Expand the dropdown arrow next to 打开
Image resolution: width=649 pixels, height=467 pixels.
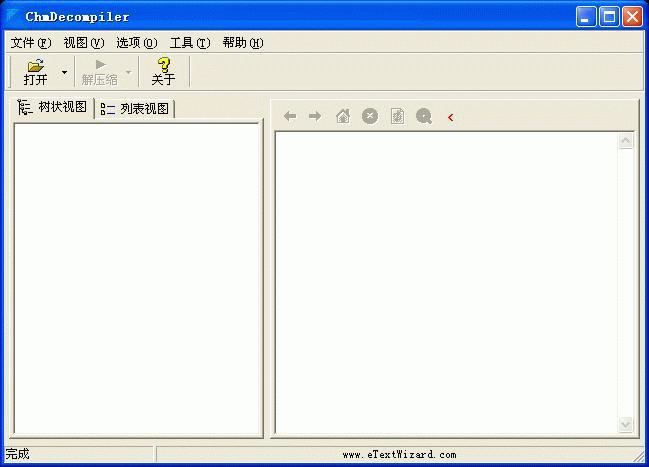pyautogui.click(x=64, y=72)
